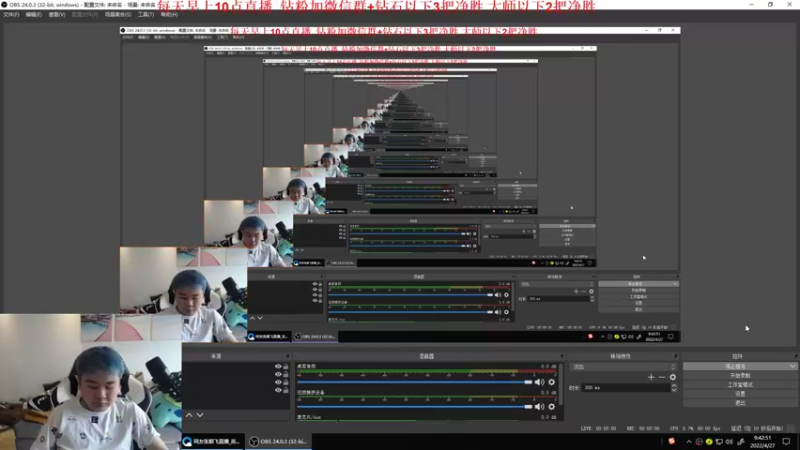Open the 帮助(H) menu

(169, 15)
